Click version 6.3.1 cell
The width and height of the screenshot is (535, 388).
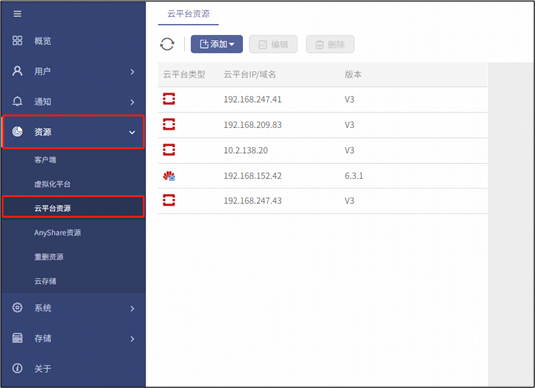pyautogui.click(x=354, y=176)
